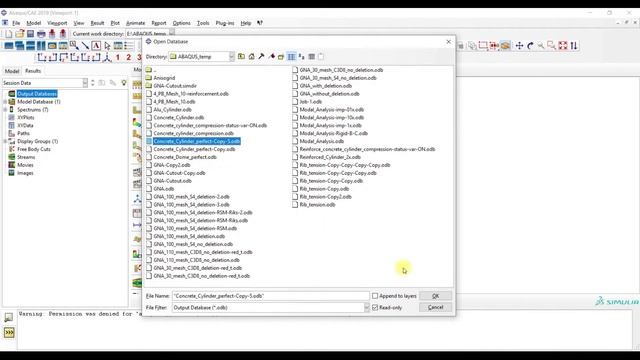Click the Auto-Fit View icon
The image size is (640, 360).
point(563,46)
